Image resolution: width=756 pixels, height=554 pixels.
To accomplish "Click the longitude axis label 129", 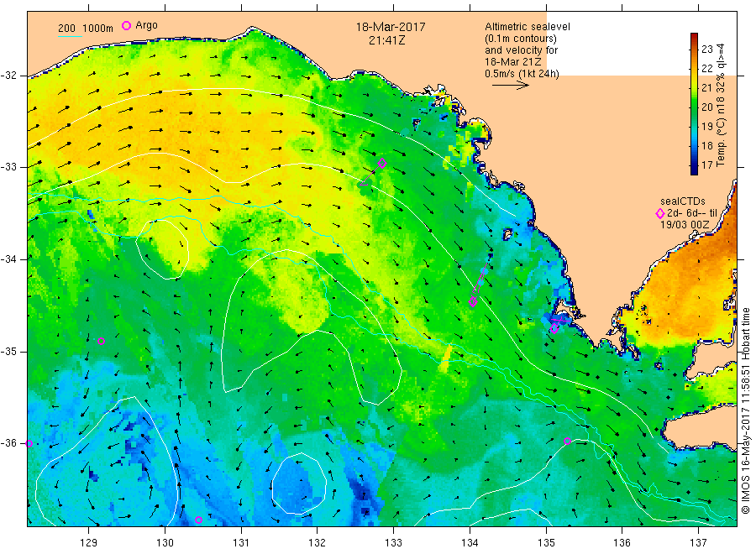I will (x=89, y=543).
